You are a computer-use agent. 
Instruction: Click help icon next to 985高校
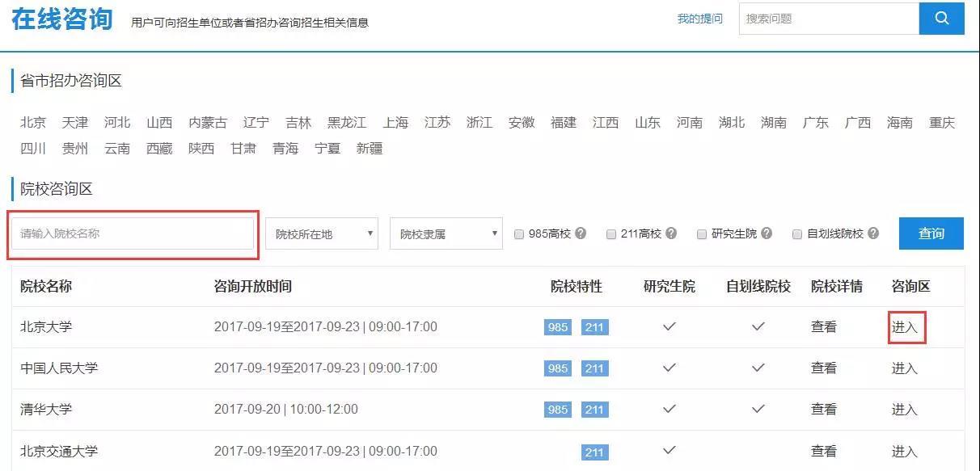coord(581,233)
